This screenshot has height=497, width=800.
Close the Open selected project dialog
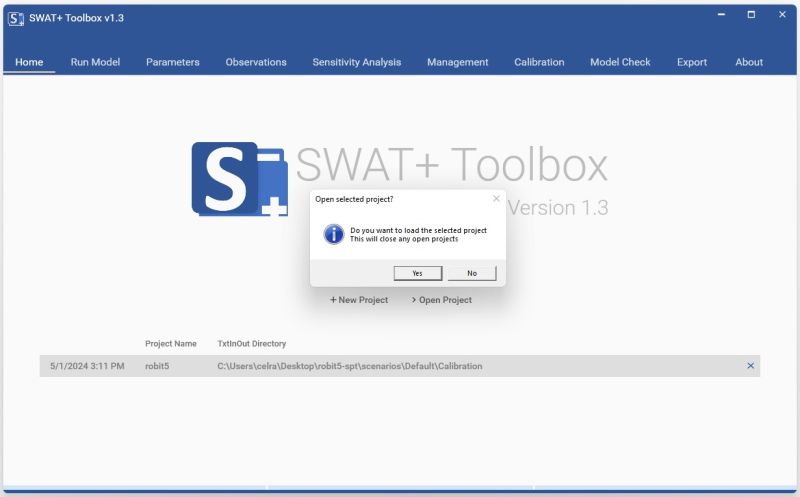coord(496,198)
